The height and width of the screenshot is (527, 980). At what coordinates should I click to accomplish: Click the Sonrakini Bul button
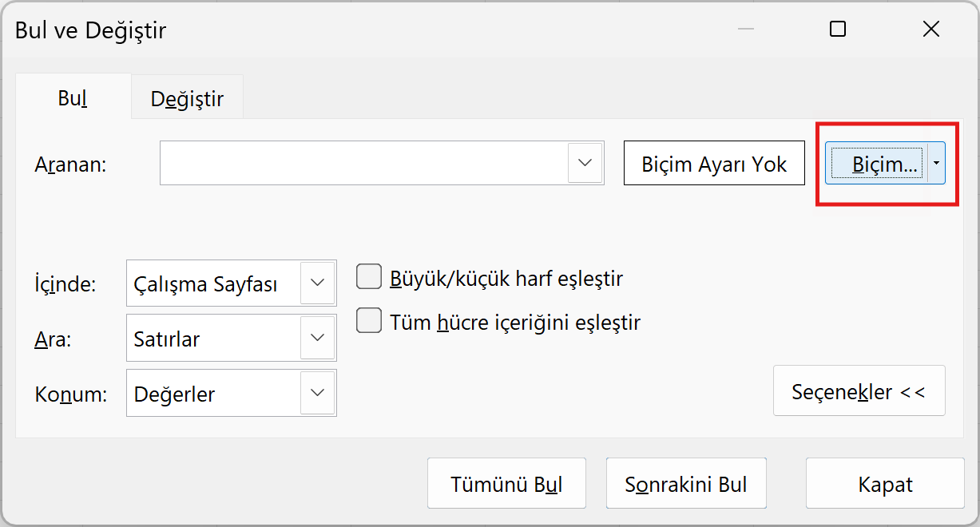coord(686,484)
